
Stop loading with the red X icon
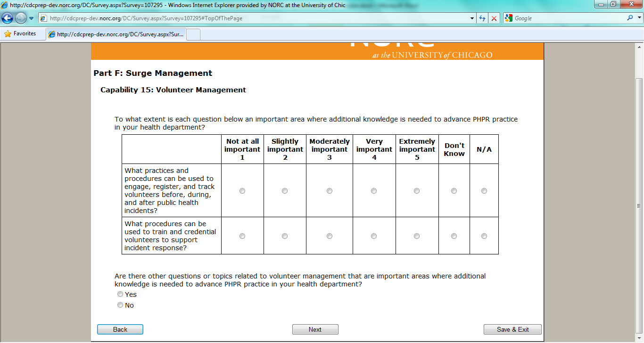(494, 18)
